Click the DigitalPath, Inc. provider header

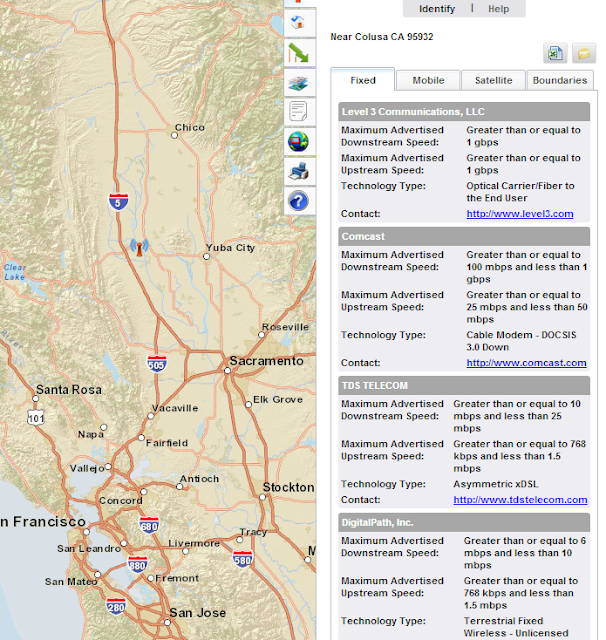464,522
